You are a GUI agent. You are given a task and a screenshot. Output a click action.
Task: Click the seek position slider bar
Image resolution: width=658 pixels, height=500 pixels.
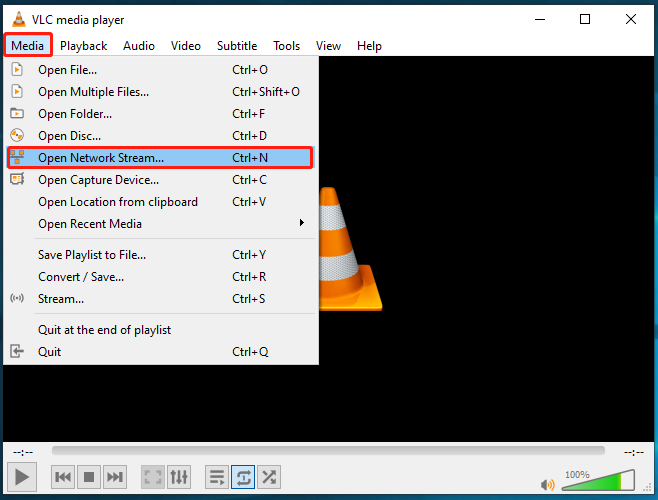[328, 450]
